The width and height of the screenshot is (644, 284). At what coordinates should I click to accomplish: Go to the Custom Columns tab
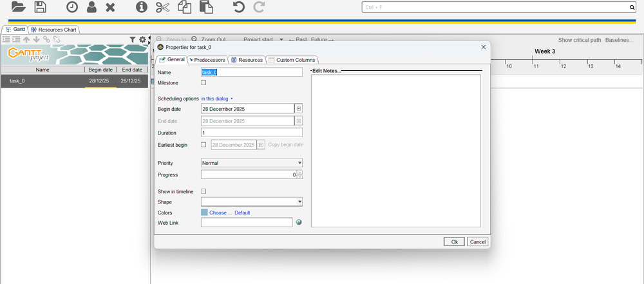(x=292, y=60)
